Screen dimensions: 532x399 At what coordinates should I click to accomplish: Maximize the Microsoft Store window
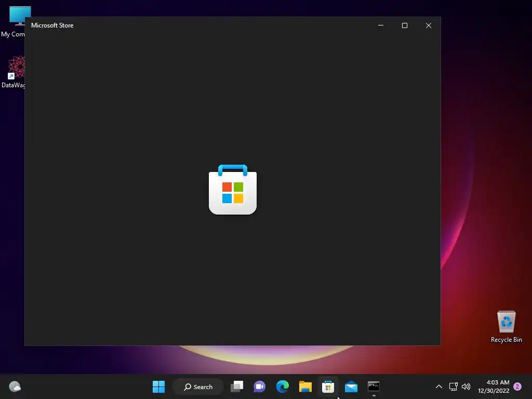(404, 25)
